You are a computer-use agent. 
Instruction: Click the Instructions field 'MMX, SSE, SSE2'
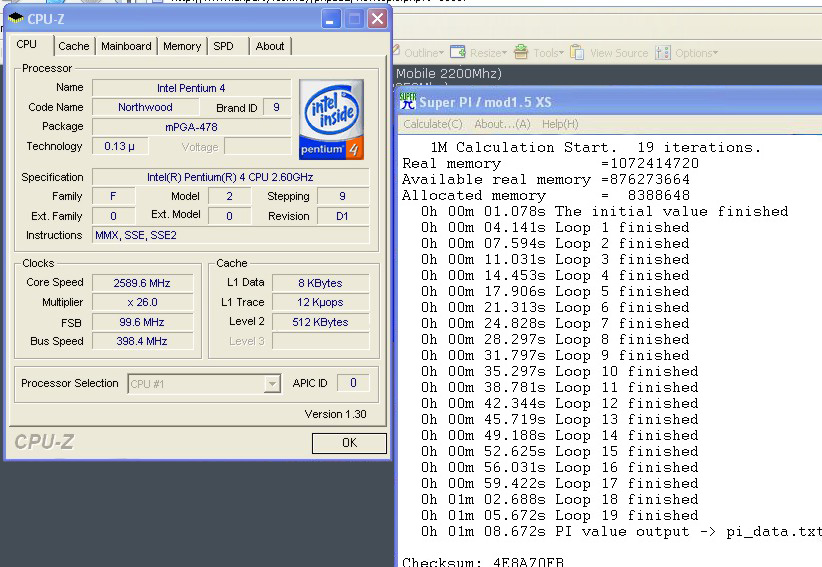click(230, 235)
